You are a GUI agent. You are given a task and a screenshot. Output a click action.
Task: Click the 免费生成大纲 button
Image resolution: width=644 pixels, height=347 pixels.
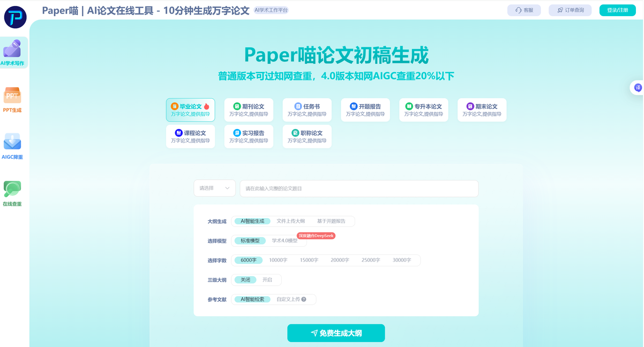pyautogui.click(x=336, y=333)
